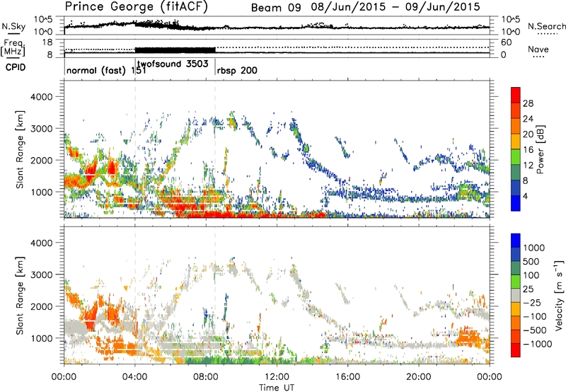This screenshot has height=392, width=566.
Task: Click the '4000' tick on the power panel axis
Action: click(x=41, y=97)
